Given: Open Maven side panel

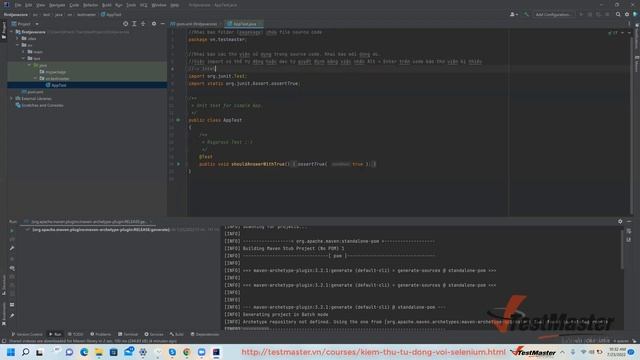Looking at the screenshot, I should 636,64.
